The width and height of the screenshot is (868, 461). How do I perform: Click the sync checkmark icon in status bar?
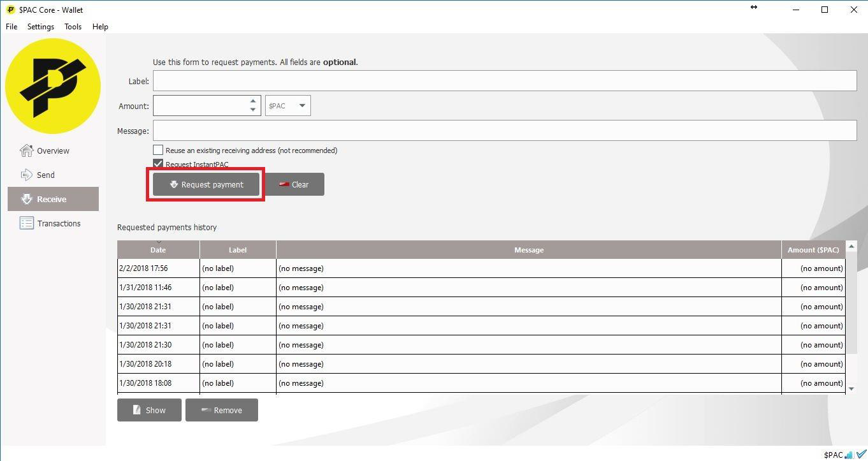click(862, 455)
